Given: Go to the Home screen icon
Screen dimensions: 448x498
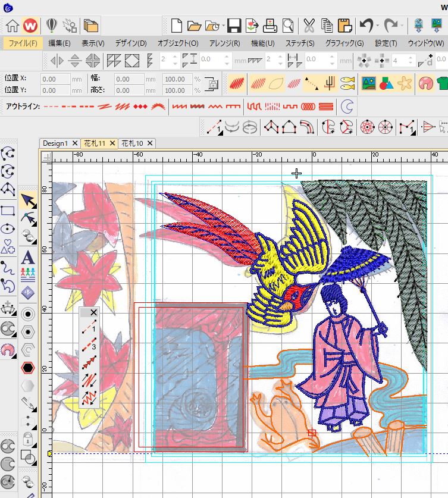Looking at the screenshot, I should (12, 26).
